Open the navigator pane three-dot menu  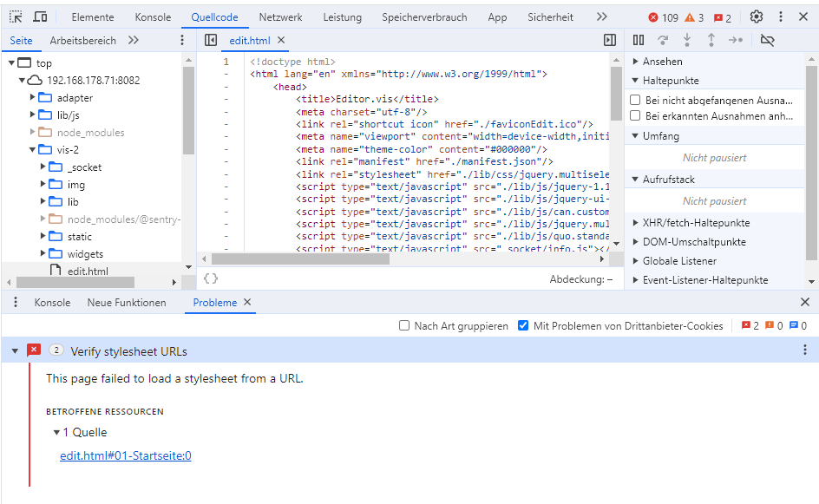[x=182, y=40]
